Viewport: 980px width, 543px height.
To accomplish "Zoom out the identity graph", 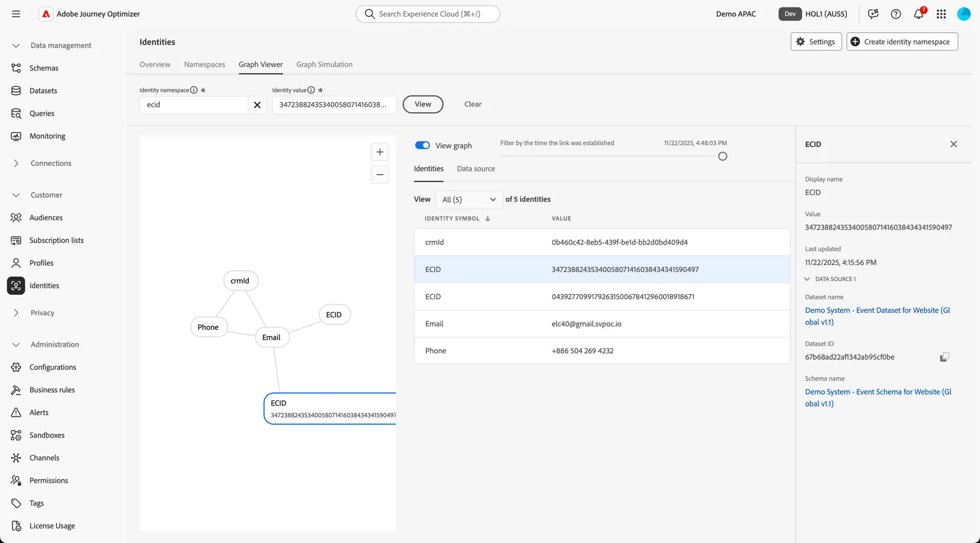I will click(380, 175).
